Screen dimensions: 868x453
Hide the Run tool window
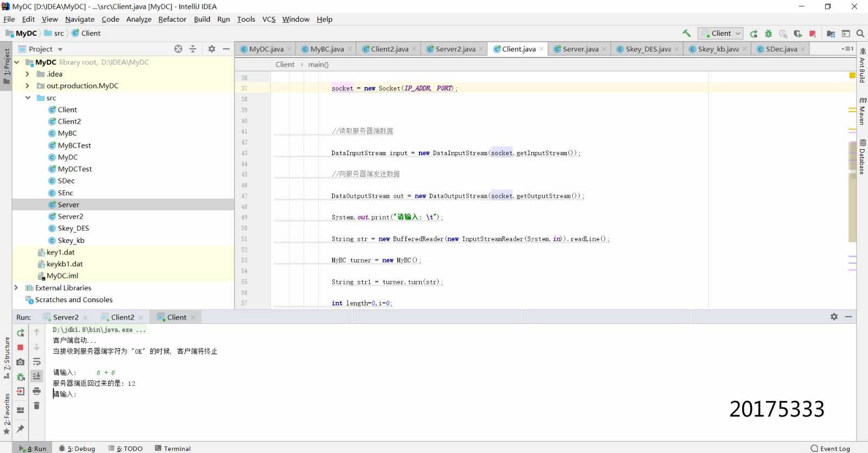848,317
